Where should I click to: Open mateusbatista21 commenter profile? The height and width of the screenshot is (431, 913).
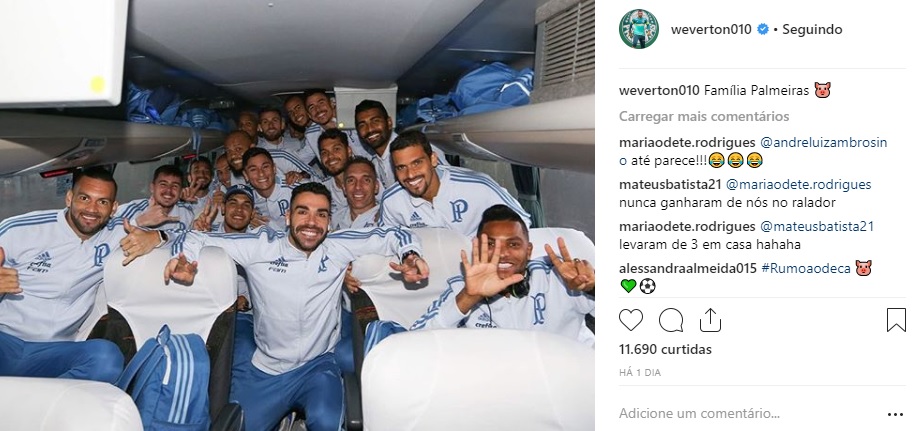[x=670, y=185]
